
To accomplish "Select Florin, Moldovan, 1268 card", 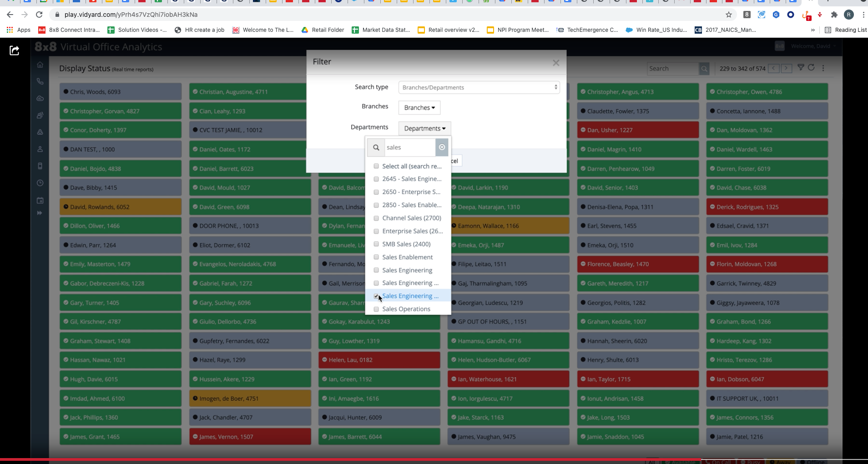I will coord(767,264).
